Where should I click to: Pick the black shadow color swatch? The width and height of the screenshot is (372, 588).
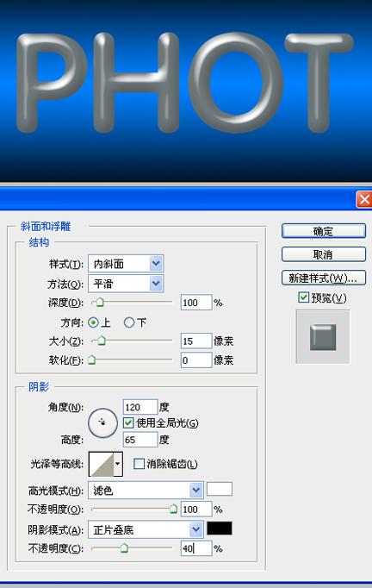[220, 529]
